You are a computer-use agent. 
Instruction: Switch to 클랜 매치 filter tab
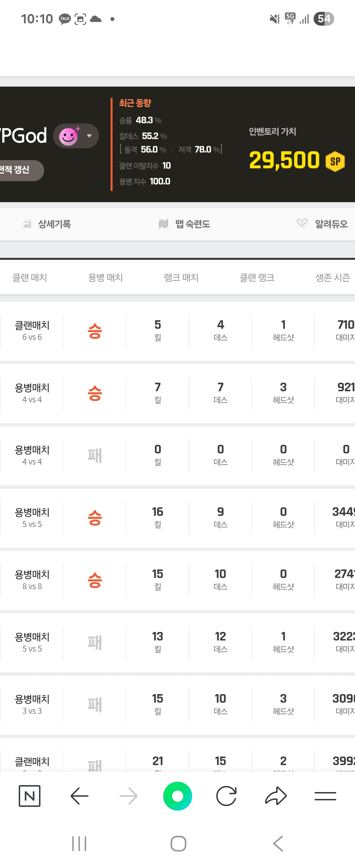30,277
